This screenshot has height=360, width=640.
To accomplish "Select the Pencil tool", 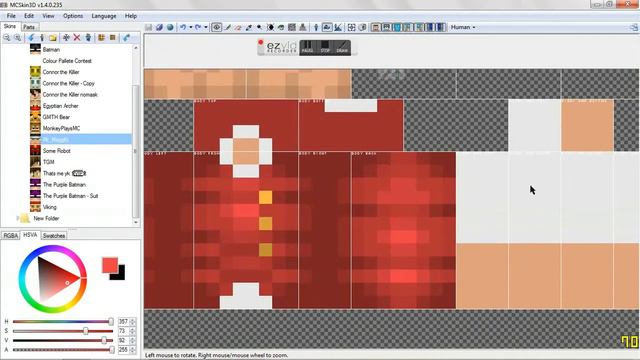I will (227, 27).
